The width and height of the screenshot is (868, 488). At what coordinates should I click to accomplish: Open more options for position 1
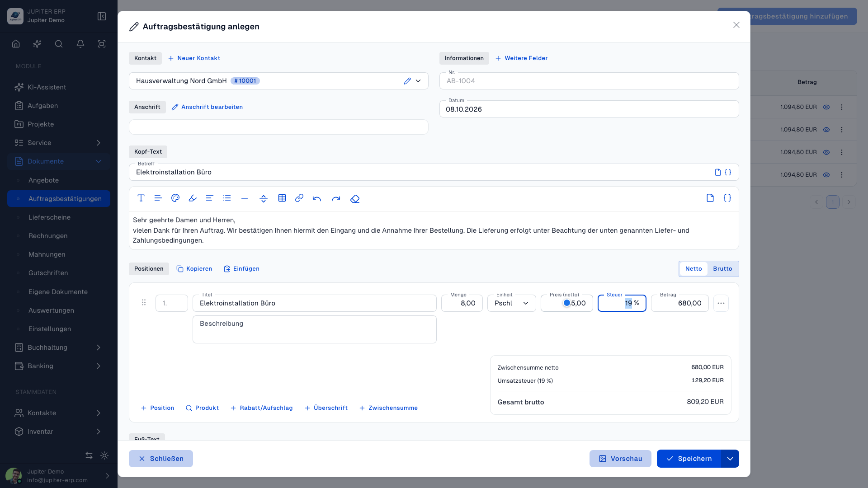721,303
